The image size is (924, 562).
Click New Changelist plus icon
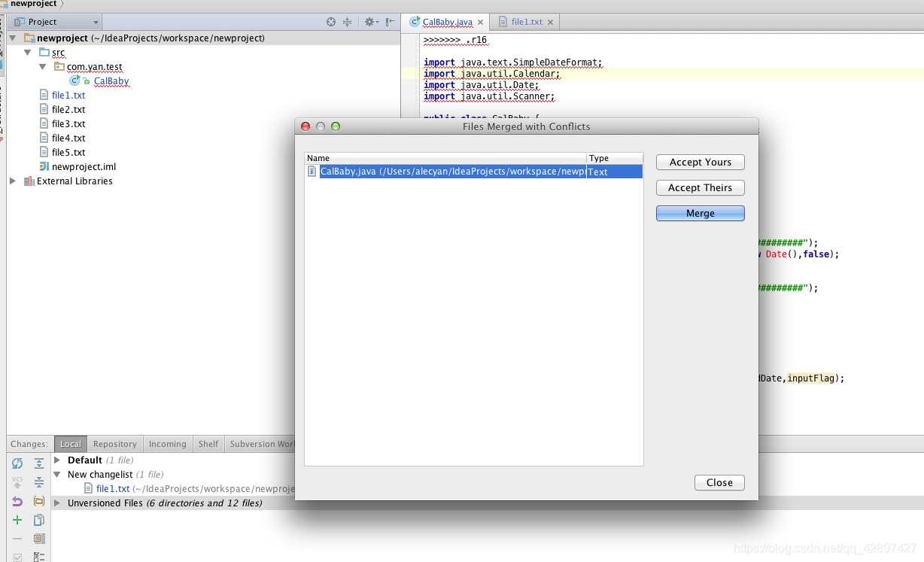(17, 520)
